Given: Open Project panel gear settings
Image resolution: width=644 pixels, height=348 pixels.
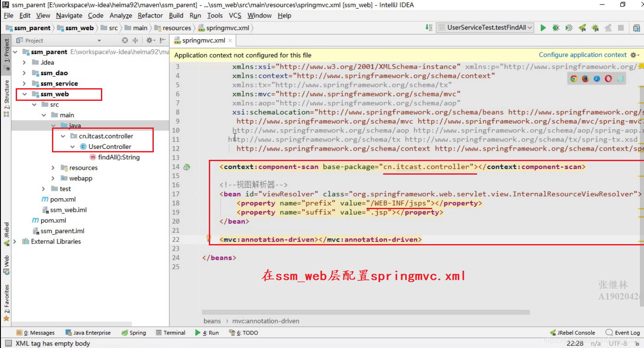Looking at the screenshot, I should point(150,40).
